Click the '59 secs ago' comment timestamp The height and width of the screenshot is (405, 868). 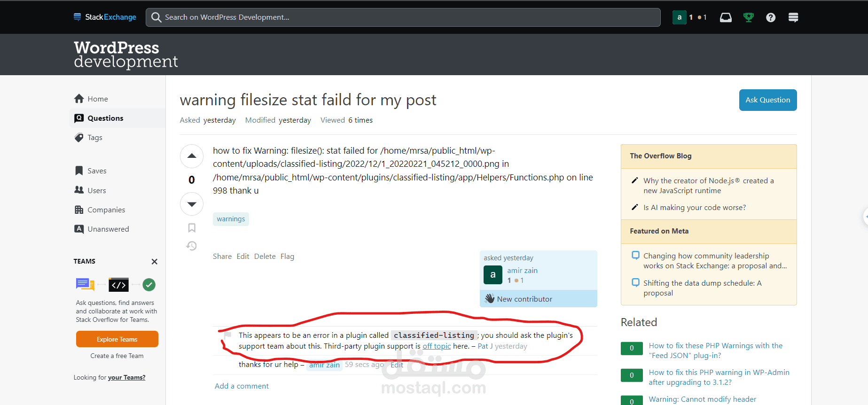pos(364,365)
